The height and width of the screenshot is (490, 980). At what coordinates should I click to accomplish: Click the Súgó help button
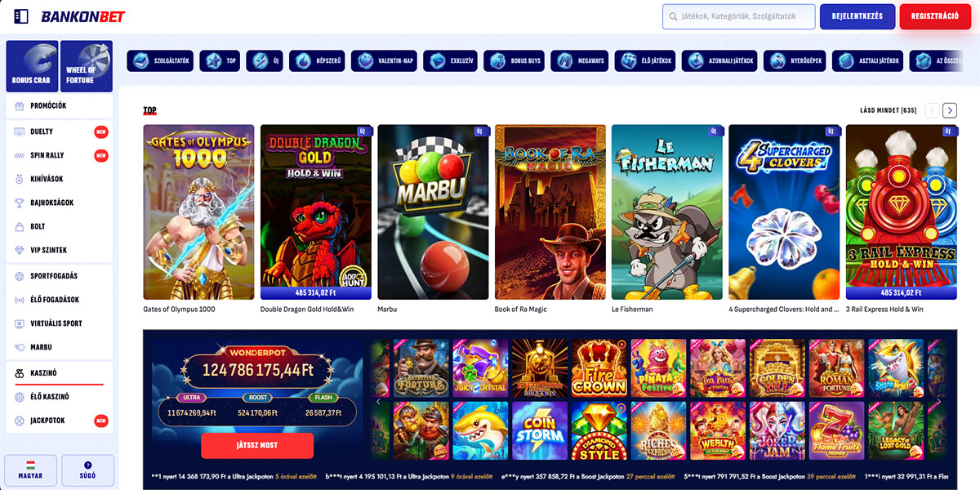point(88,470)
